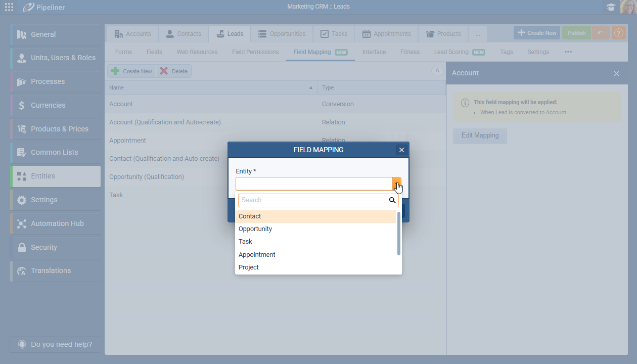Screen dimensions: 637x364
Task: Click the orange help question mark icon
Action: coord(618,33)
